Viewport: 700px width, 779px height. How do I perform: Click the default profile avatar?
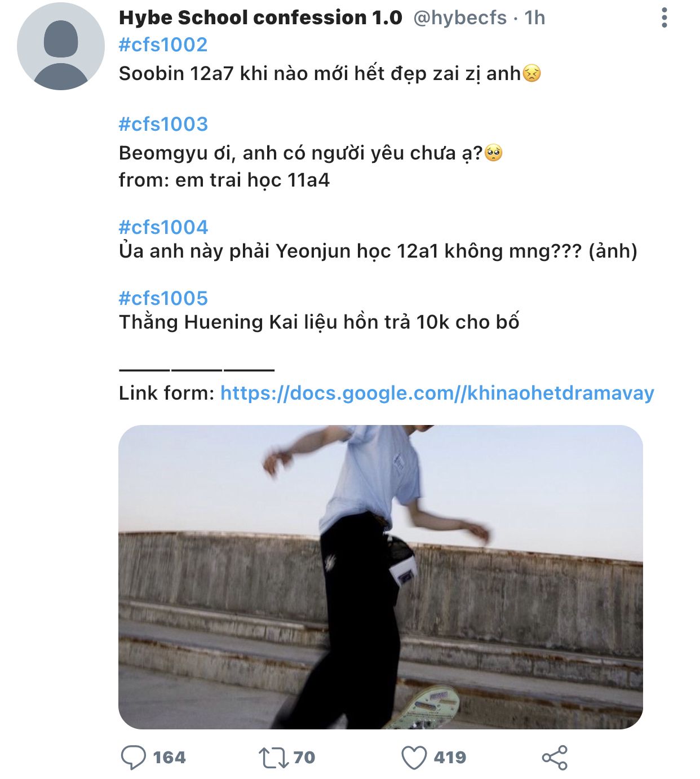coord(61,46)
